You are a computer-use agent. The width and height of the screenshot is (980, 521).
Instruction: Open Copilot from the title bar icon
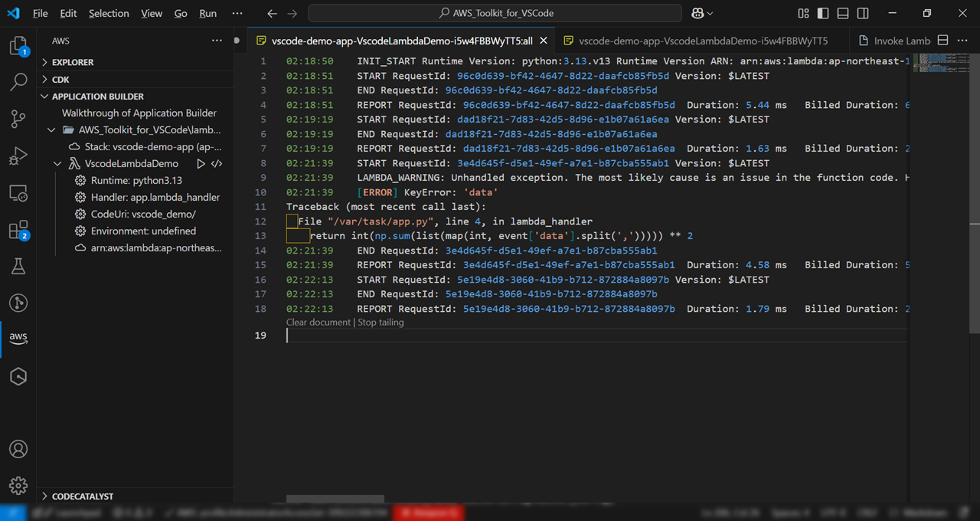pyautogui.click(x=699, y=13)
